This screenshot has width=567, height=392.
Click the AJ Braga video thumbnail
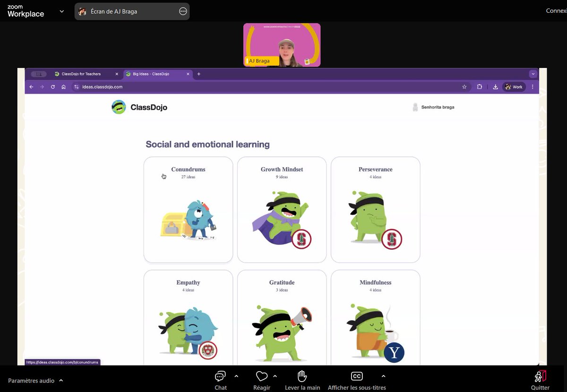282,45
